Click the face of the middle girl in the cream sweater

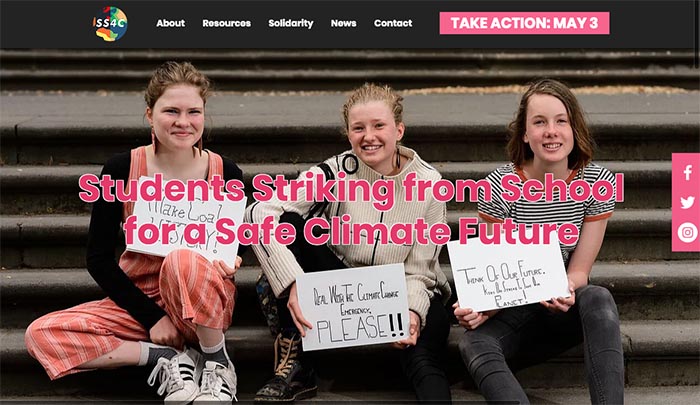click(x=373, y=134)
